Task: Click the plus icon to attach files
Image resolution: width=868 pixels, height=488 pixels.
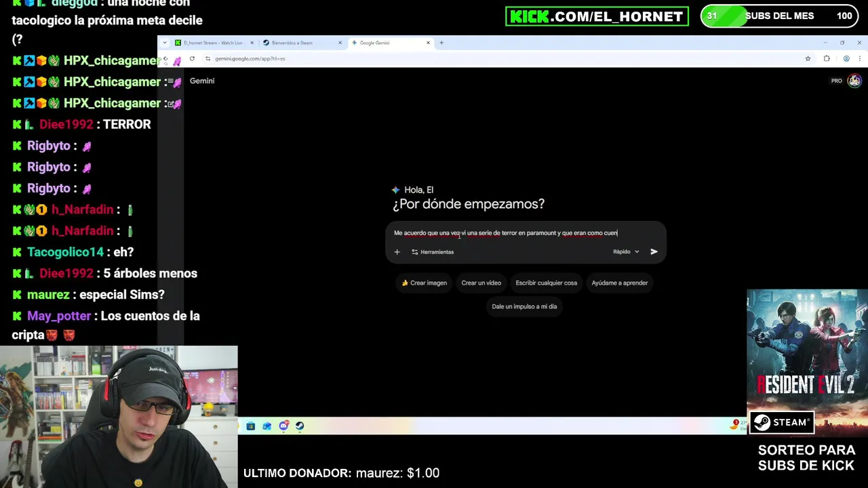Action: tap(397, 252)
